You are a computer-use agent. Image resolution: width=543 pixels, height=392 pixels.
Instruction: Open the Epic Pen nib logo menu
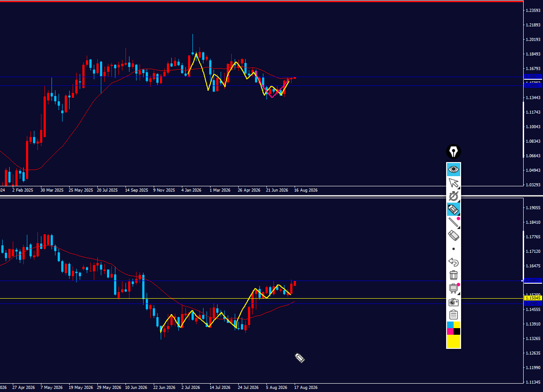point(454,152)
